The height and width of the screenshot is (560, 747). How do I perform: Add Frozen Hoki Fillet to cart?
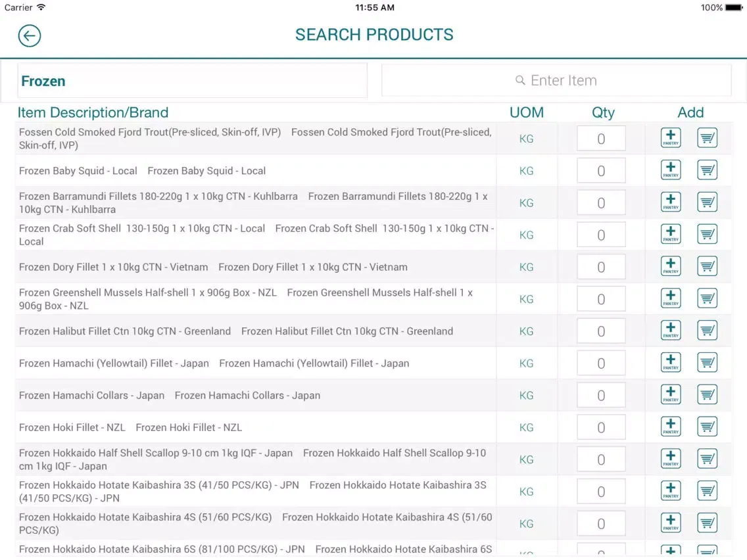(x=707, y=427)
